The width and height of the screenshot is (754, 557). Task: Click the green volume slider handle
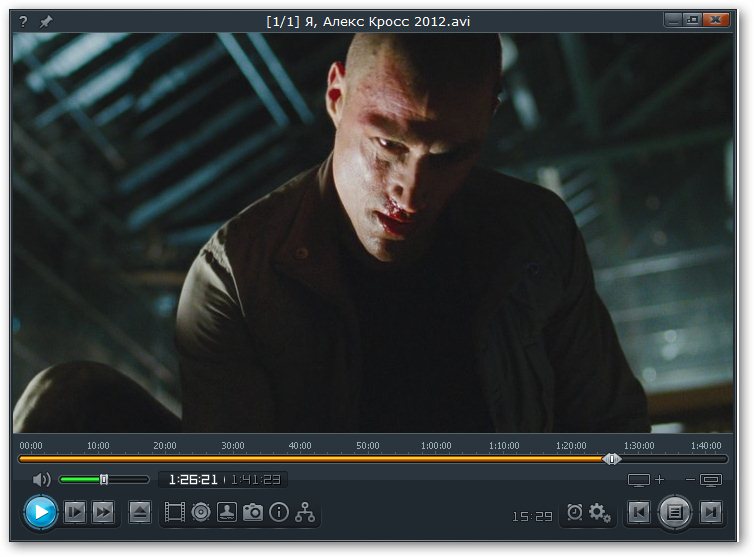pos(104,480)
